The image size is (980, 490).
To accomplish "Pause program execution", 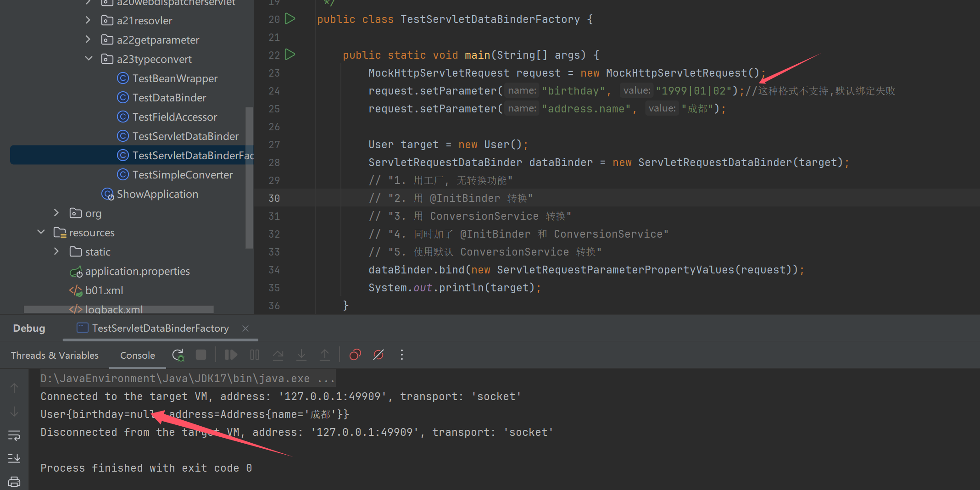I will pyautogui.click(x=255, y=355).
